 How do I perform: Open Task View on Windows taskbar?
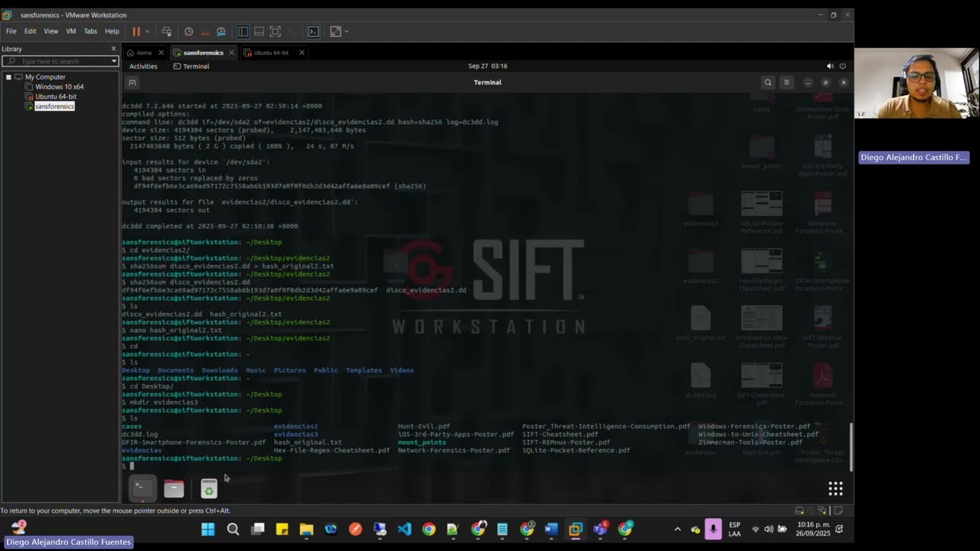point(258,529)
